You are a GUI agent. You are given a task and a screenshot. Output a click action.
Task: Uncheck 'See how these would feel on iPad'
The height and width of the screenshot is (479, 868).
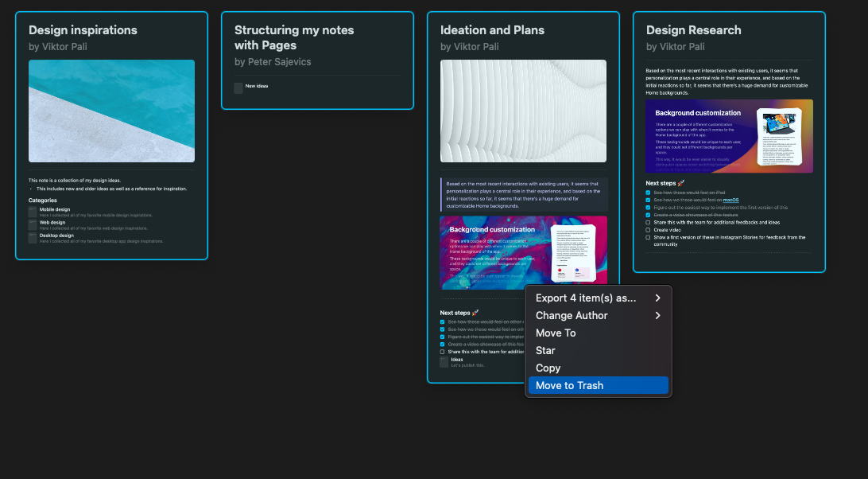click(649, 193)
